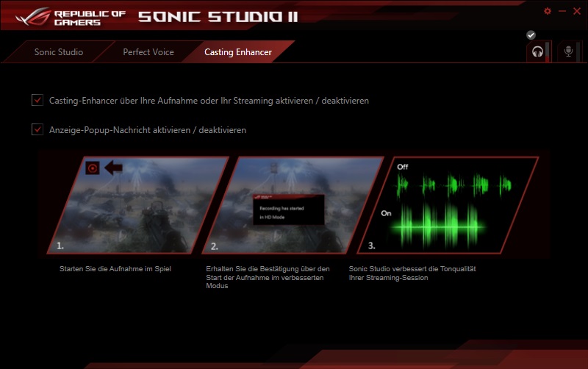588x369 pixels.
Task: Select the headphones output device icon
Action: pos(537,51)
